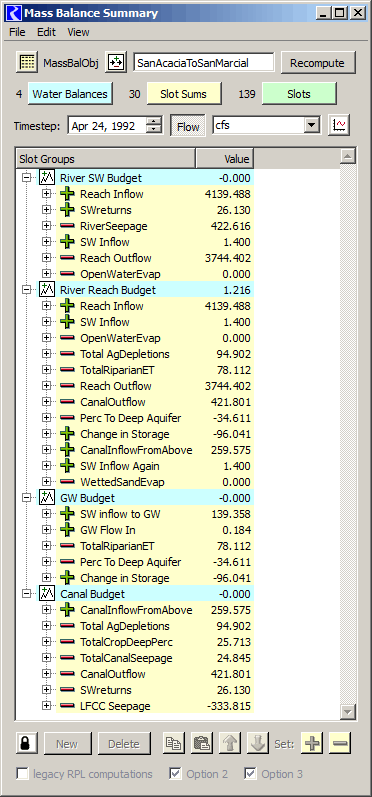Enable the legacy RPL computations checkbox

coord(22,774)
